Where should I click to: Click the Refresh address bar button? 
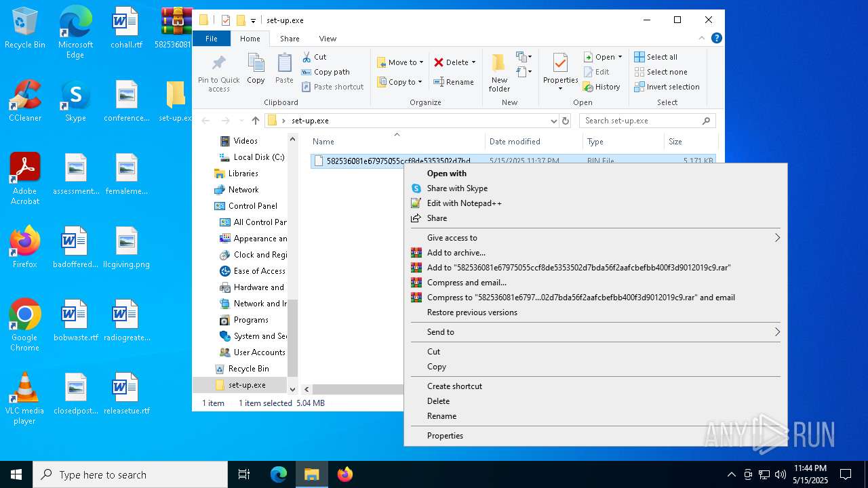pyautogui.click(x=566, y=121)
